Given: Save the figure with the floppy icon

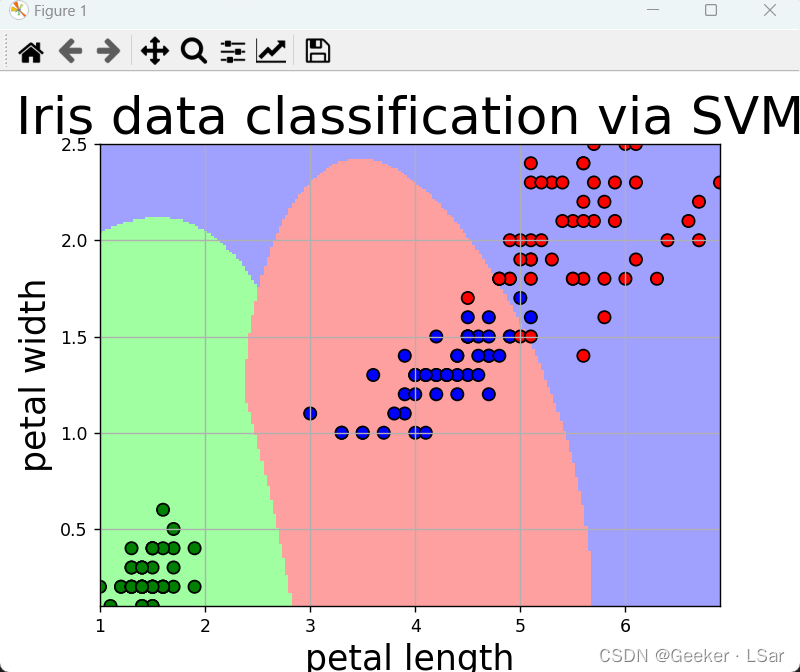Looking at the screenshot, I should [318, 52].
